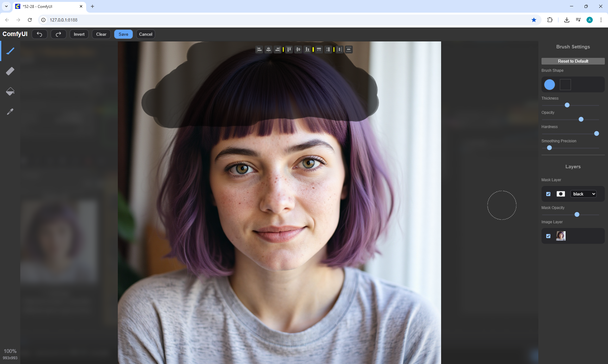This screenshot has height=364, width=608.
Task: Open the mask color dropdown showing black
Action: pyautogui.click(x=584, y=194)
